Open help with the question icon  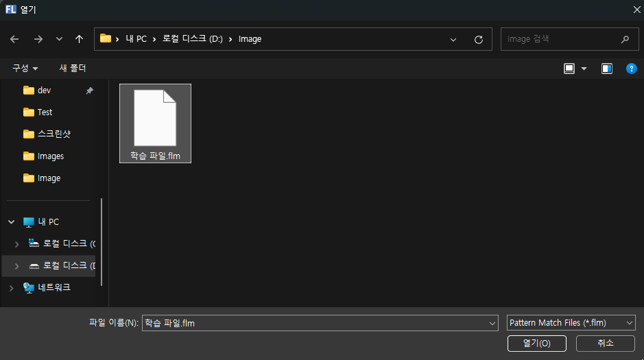[631, 69]
